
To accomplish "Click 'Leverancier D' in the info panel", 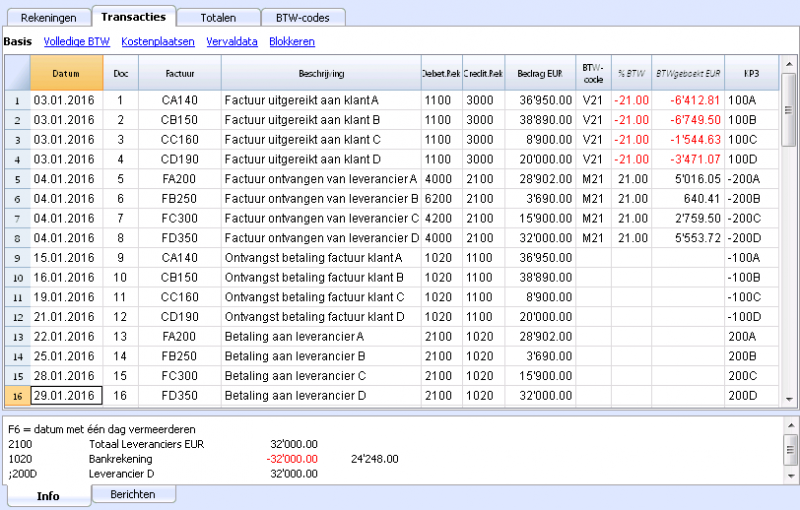I will click(121, 474).
